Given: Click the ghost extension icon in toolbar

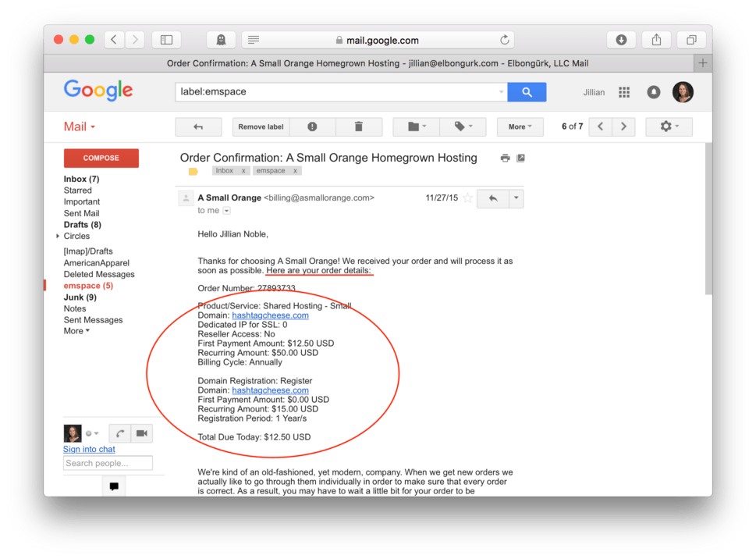Looking at the screenshot, I should point(221,40).
